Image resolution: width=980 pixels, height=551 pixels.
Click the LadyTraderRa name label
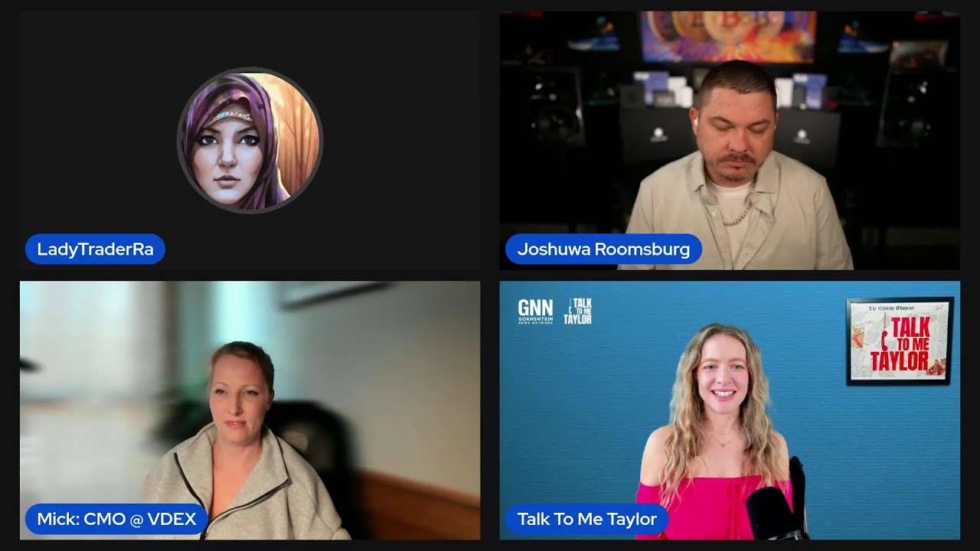pos(95,249)
